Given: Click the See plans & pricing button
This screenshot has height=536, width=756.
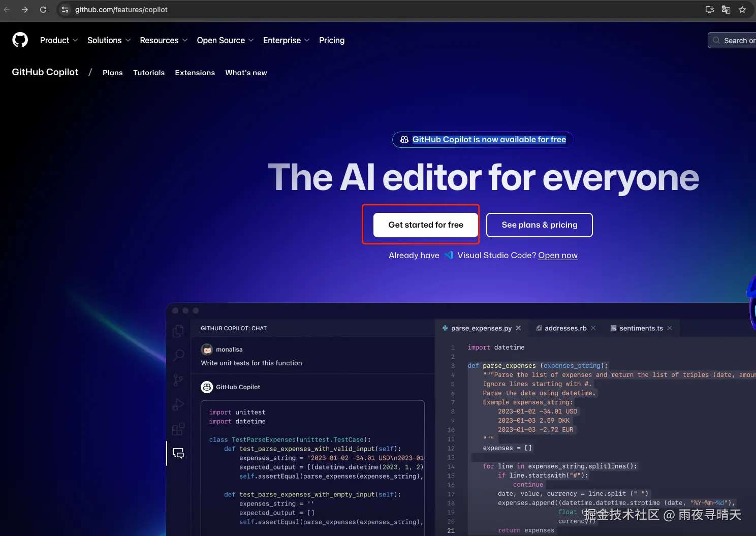Looking at the screenshot, I should pyautogui.click(x=540, y=225).
